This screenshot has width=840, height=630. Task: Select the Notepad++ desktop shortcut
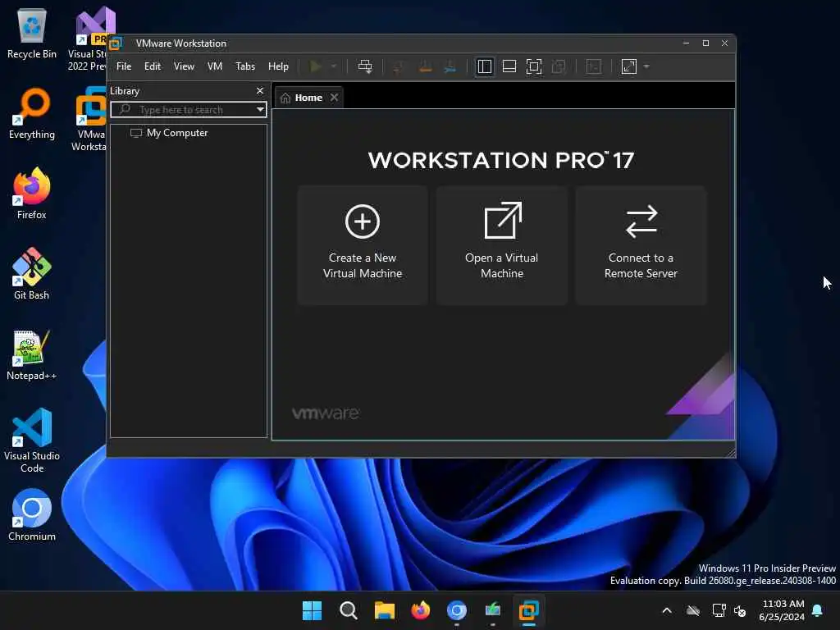32,355
